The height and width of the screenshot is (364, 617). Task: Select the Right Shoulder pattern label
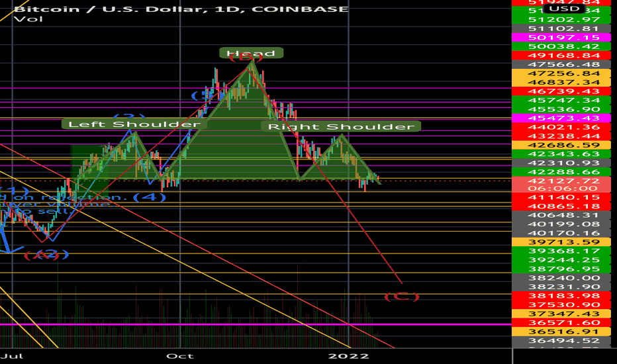(341, 126)
